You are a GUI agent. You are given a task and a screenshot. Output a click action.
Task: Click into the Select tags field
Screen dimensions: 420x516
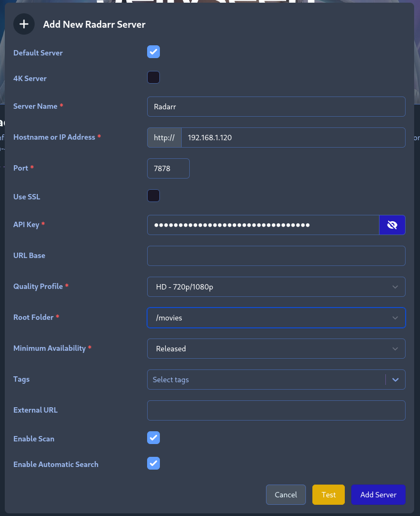click(266, 380)
